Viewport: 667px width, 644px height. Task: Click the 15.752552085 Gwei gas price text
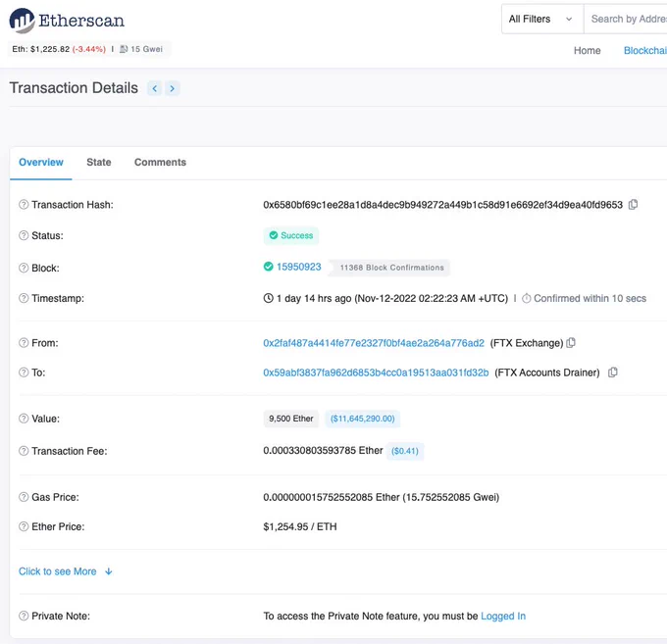click(450, 497)
